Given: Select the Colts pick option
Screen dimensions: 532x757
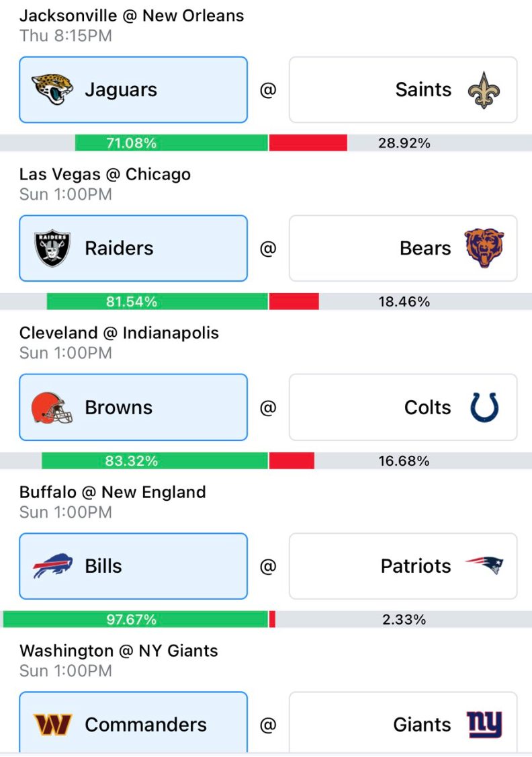Looking at the screenshot, I should 403,407.
